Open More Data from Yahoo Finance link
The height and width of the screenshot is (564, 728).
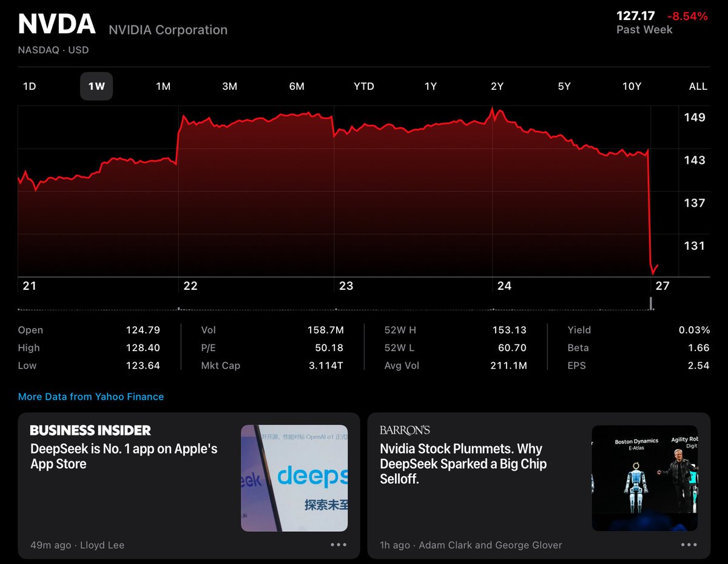[91, 397]
